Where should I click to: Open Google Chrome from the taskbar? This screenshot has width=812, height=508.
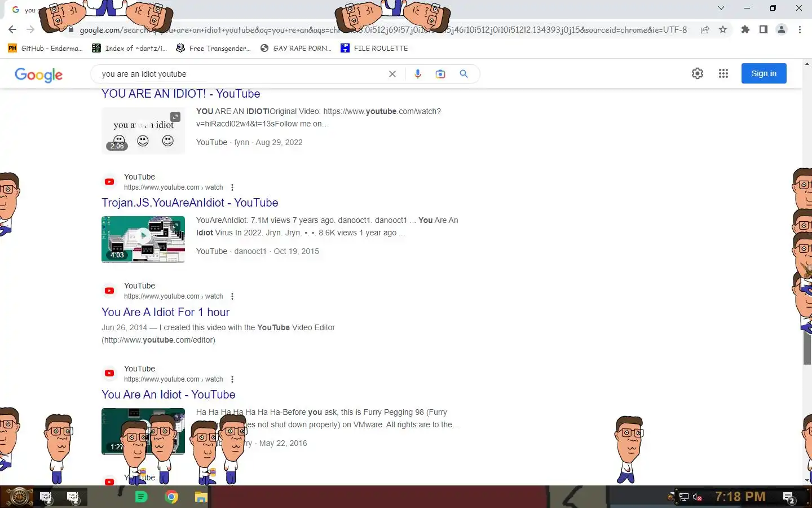[x=171, y=497]
